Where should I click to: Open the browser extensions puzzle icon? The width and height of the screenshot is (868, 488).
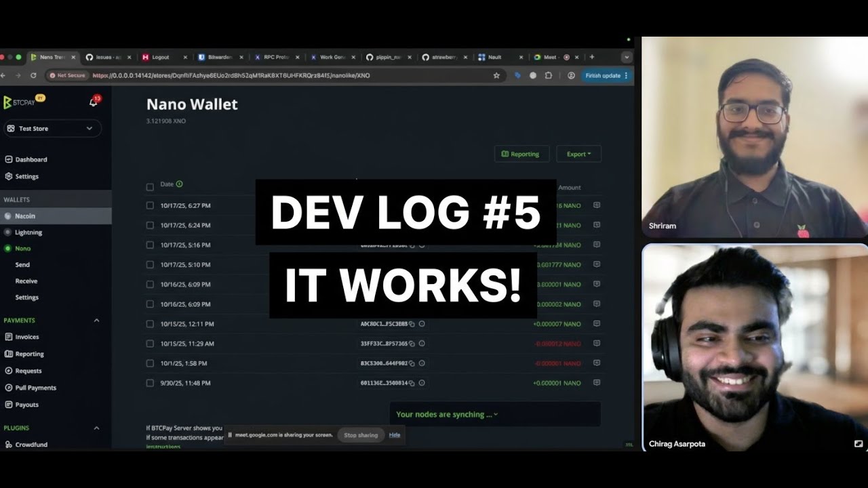click(548, 76)
